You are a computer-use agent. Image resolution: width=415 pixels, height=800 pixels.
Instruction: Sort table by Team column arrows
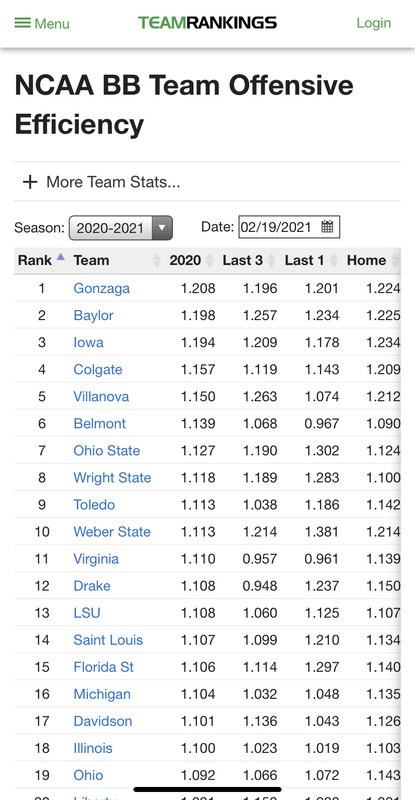coord(157,261)
